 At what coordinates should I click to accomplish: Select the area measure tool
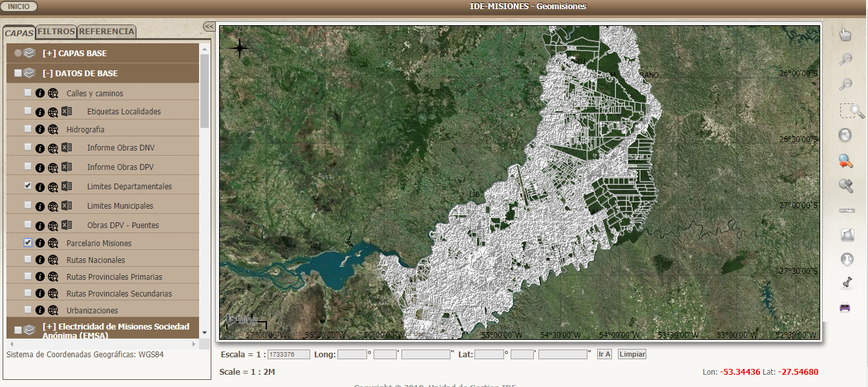847,235
